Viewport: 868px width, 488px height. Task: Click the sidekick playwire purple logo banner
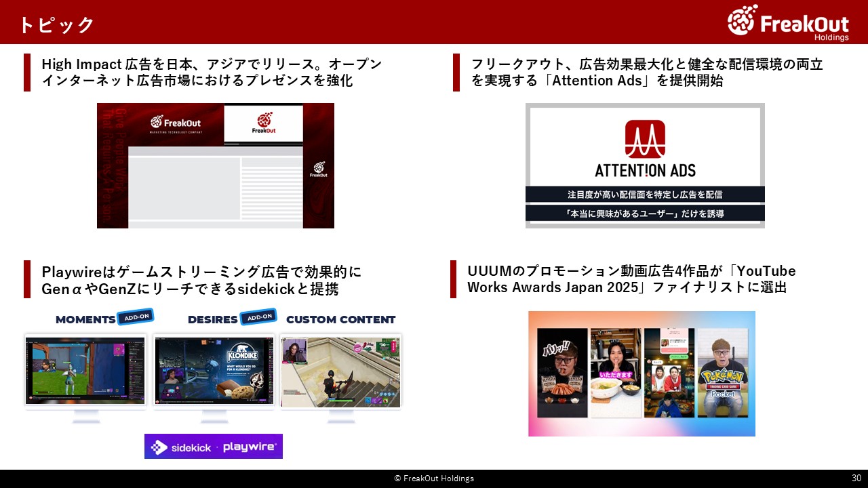point(214,447)
